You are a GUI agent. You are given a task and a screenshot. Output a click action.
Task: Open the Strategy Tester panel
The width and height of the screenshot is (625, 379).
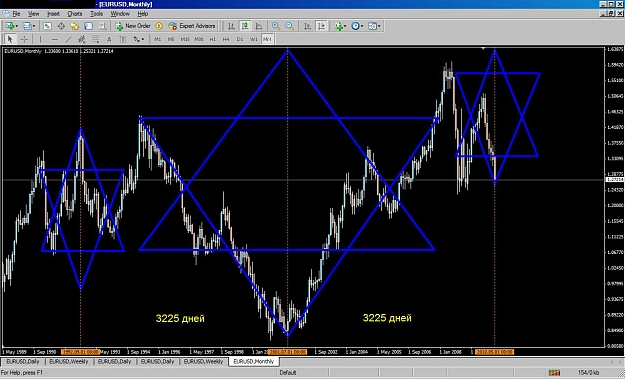pos(102,26)
